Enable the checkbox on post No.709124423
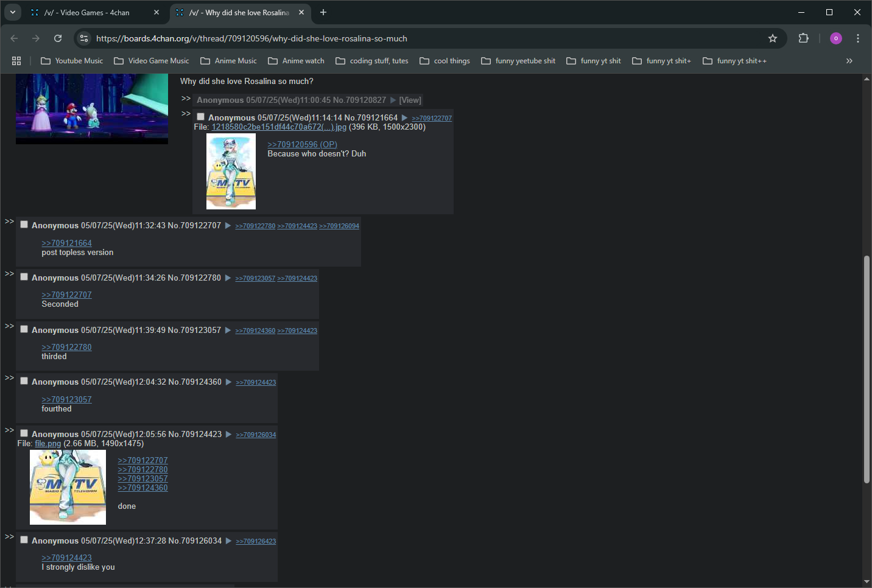 click(x=24, y=433)
